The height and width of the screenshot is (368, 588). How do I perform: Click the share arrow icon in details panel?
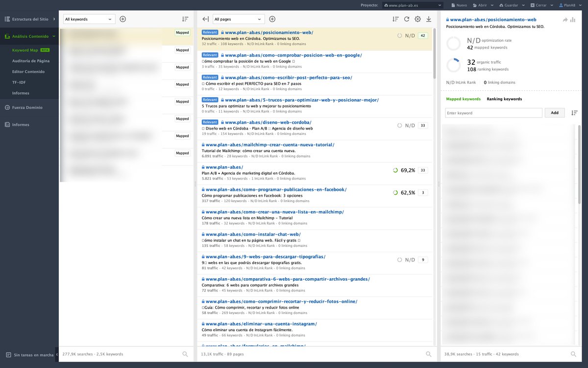point(565,20)
